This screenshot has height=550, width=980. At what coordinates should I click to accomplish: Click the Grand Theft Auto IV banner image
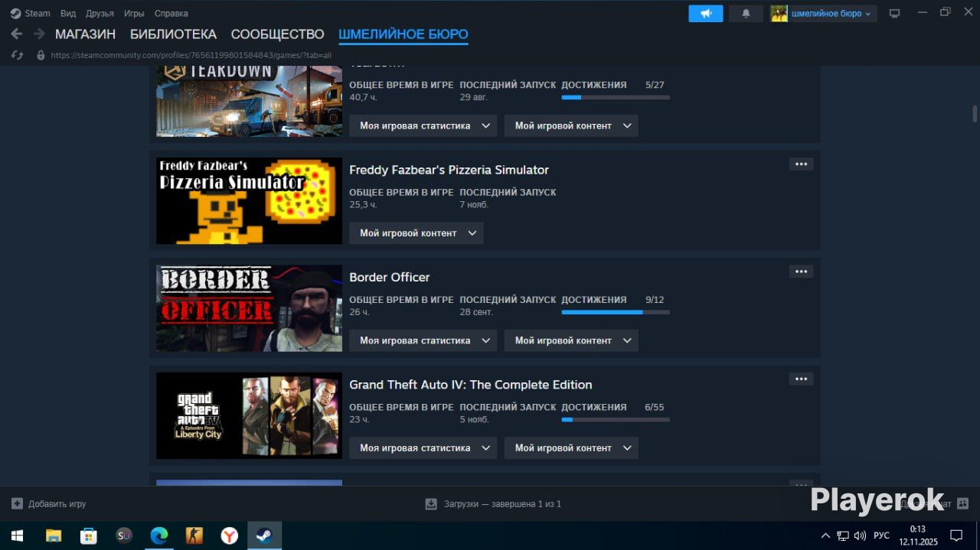coord(249,415)
